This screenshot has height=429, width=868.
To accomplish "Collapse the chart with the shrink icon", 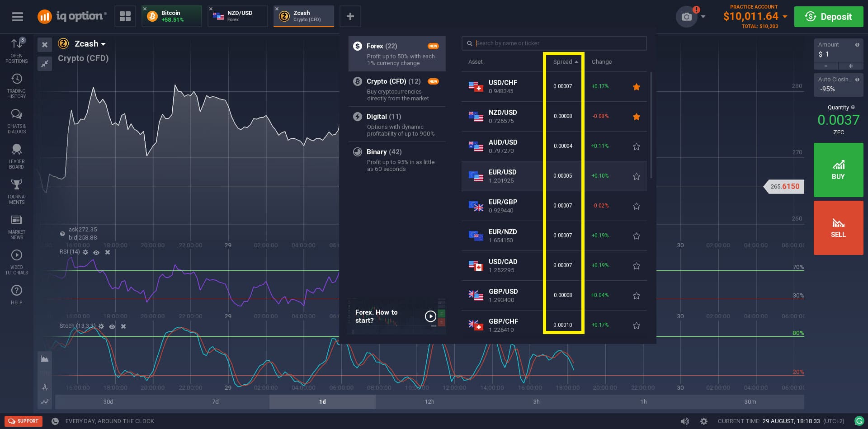I will [x=45, y=64].
